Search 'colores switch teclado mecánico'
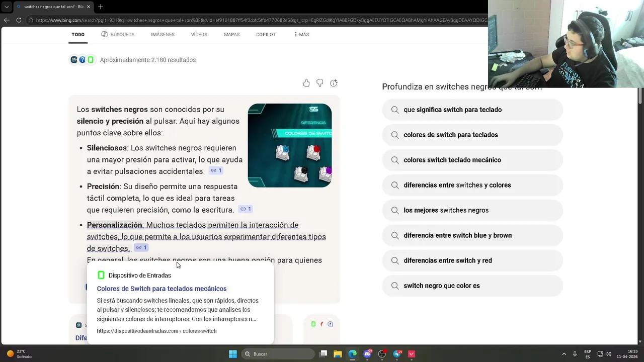The height and width of the screenshot is (362, 644). [x=472, y=160]
